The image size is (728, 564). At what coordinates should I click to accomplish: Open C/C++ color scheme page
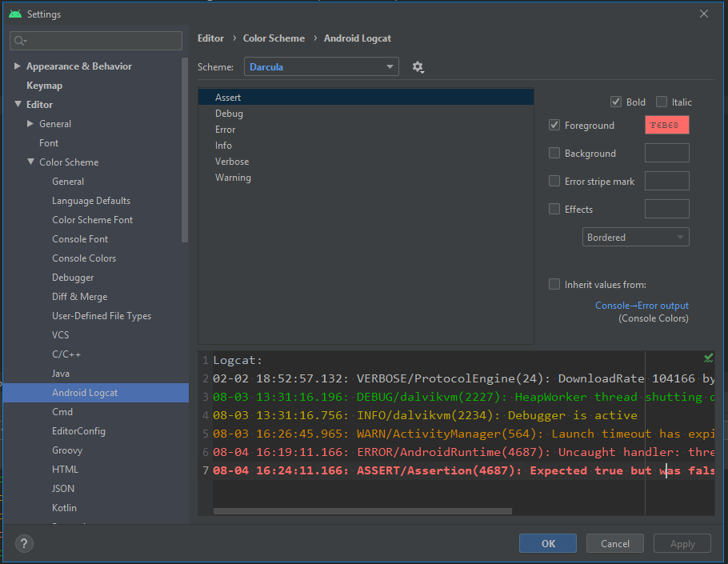tap(66, 354)
